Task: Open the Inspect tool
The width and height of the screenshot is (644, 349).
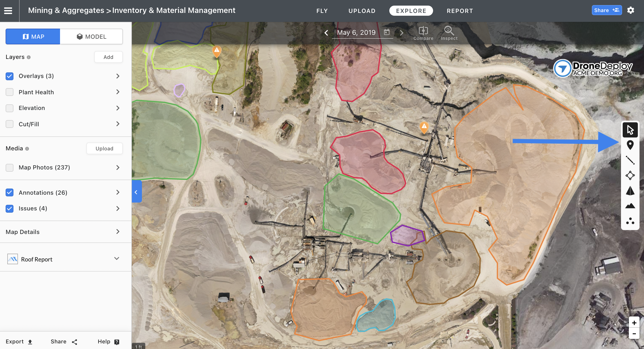Action: (449, 33)
